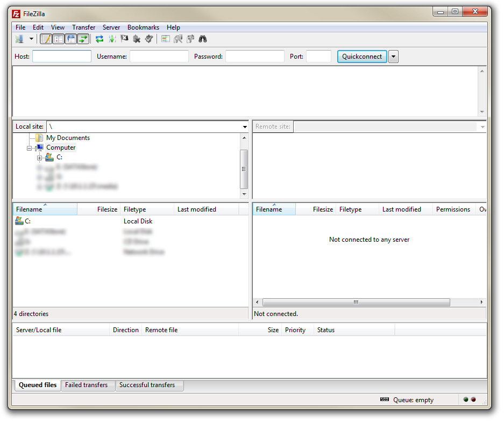
Task: Enable directory comparison
Action: [x=165, y=39]
